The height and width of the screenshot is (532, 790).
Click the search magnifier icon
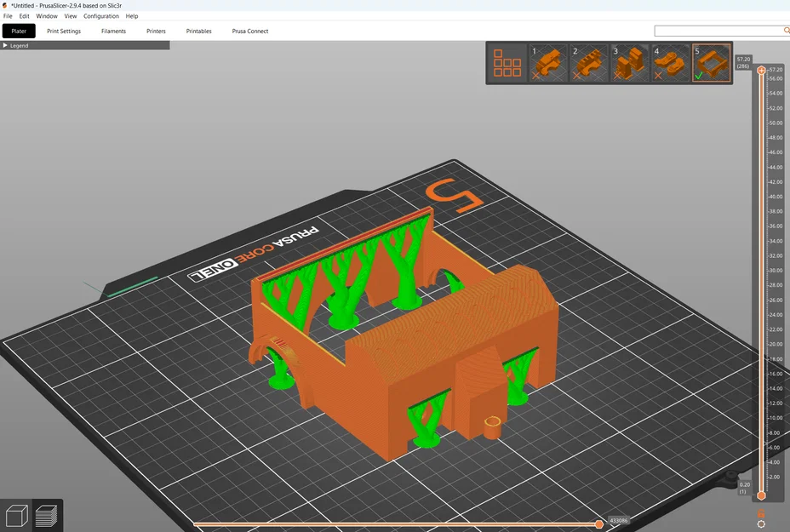tap(787, 31)
